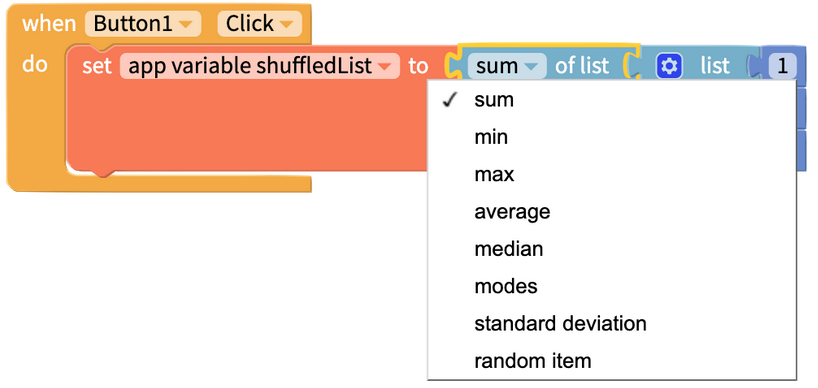Click the number 1 value block
Image resolution: width=818 pixels, height=388 pixels.
(x=782, y=66)
